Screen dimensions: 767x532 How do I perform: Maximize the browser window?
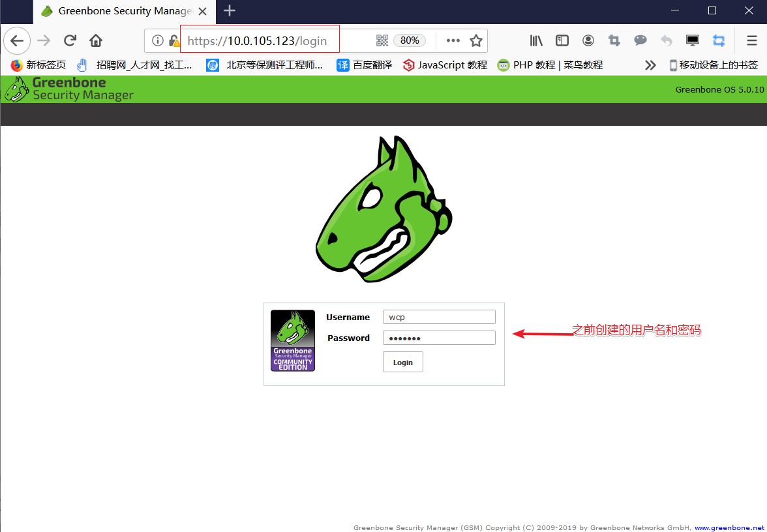[712, 10]
